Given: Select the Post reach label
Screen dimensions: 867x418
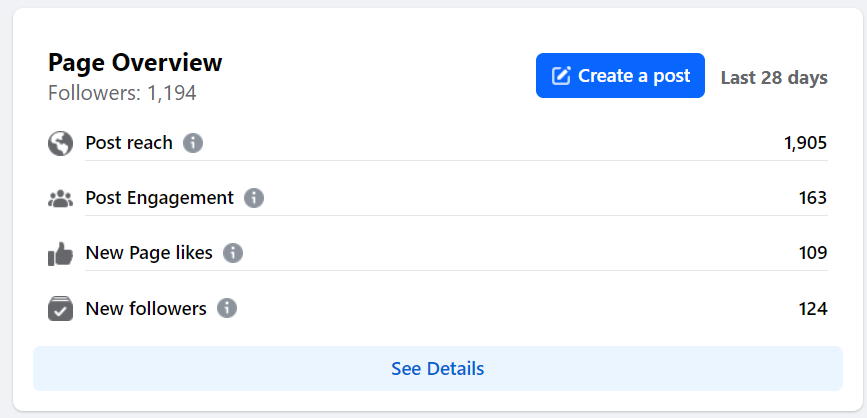Looking at the screenshot, I should (x=129, y=143).
